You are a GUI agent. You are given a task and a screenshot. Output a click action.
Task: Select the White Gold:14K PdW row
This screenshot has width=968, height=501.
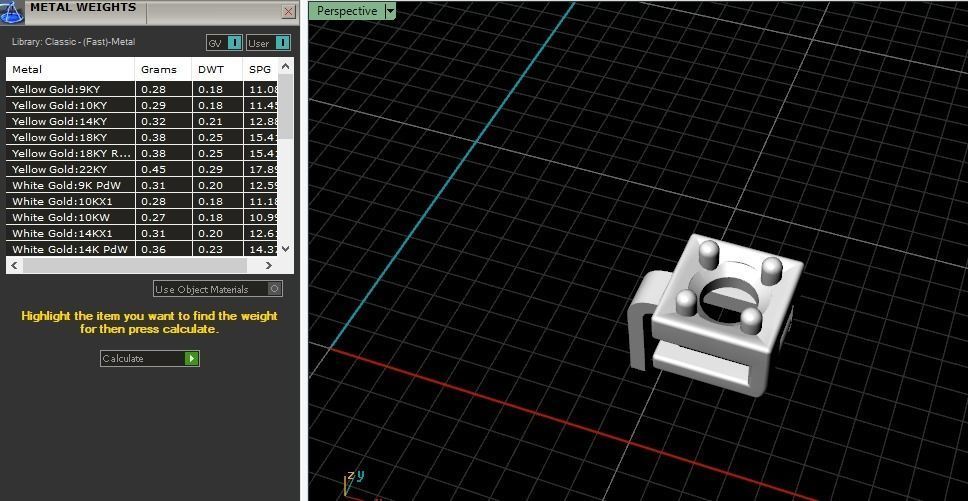[x=141, y=249]
